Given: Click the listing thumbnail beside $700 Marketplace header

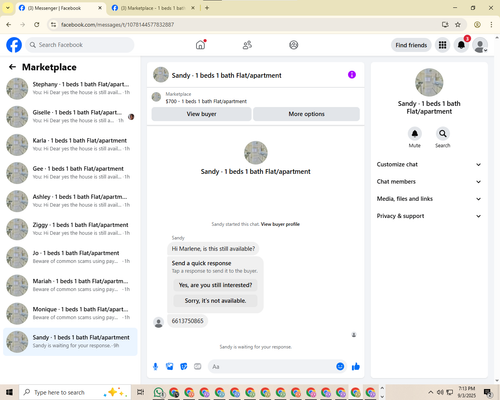Looking at the screenshot, I should click(156, 97).
